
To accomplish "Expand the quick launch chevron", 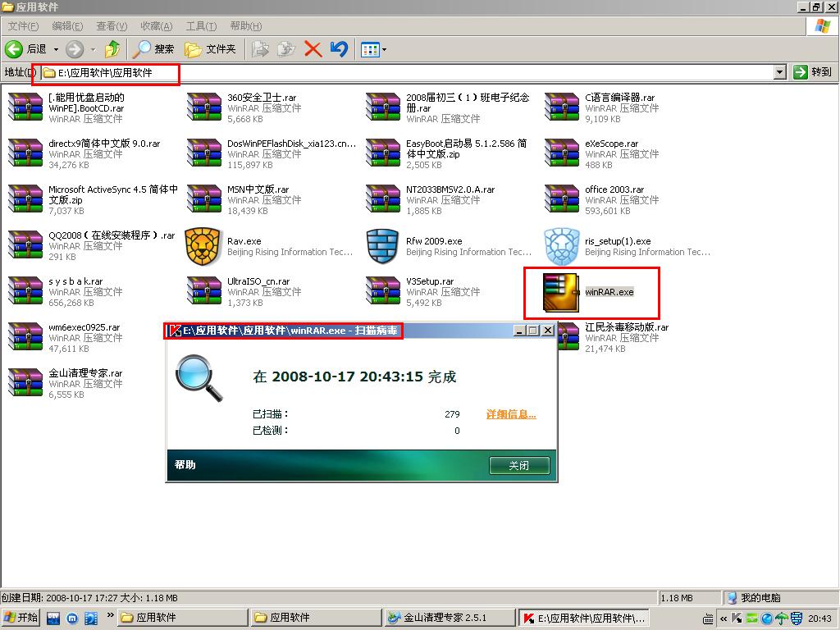I will [111, 615].
